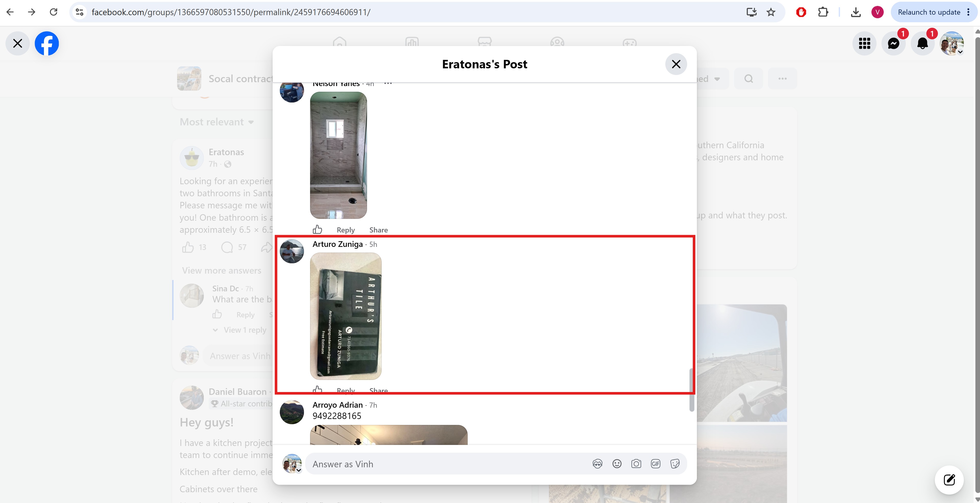The width and height of the screenshot is (980, 503).
Task: Open Messenger chats
Action: click(x=894, y=43)
